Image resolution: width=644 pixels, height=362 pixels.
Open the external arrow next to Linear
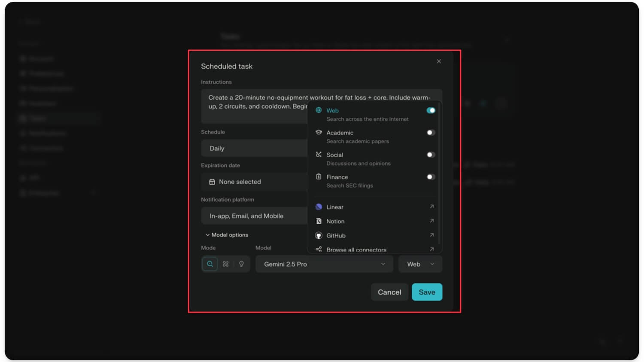[431, 207]
